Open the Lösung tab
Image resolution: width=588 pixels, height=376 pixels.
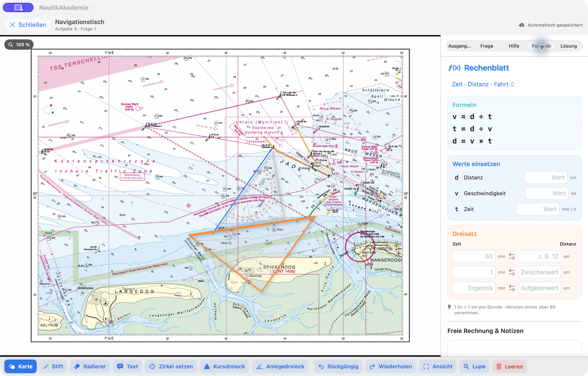click(x=568, y=46)
